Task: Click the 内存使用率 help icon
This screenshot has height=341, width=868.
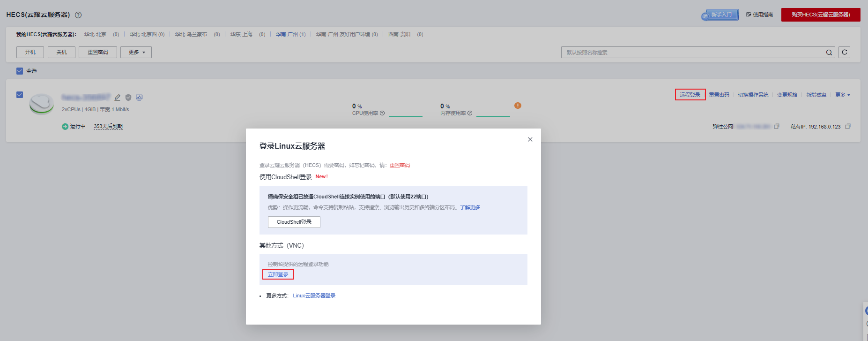Action: [470, 113]
